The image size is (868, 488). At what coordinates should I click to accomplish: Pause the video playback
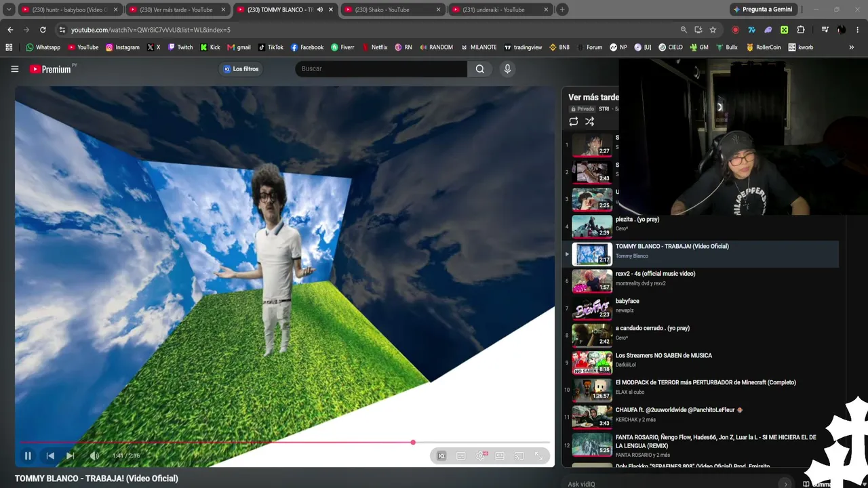[x=28, y=456]
